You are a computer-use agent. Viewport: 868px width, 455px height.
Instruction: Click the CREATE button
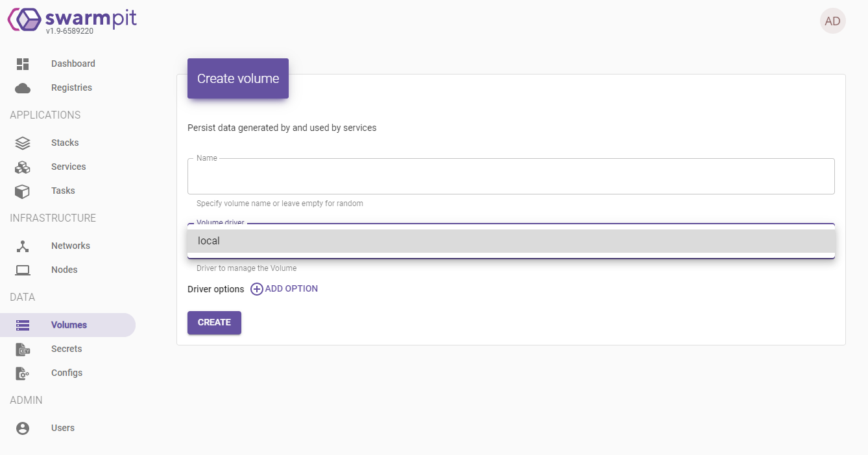click(x=214, y=323)
